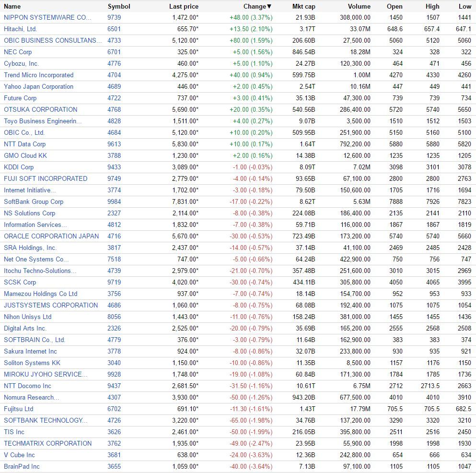Open ORACLE CORPORATION JAPAN link
The height and width of the screenshot is (473, 476).
pyautogui.click(x=51, y=236)
